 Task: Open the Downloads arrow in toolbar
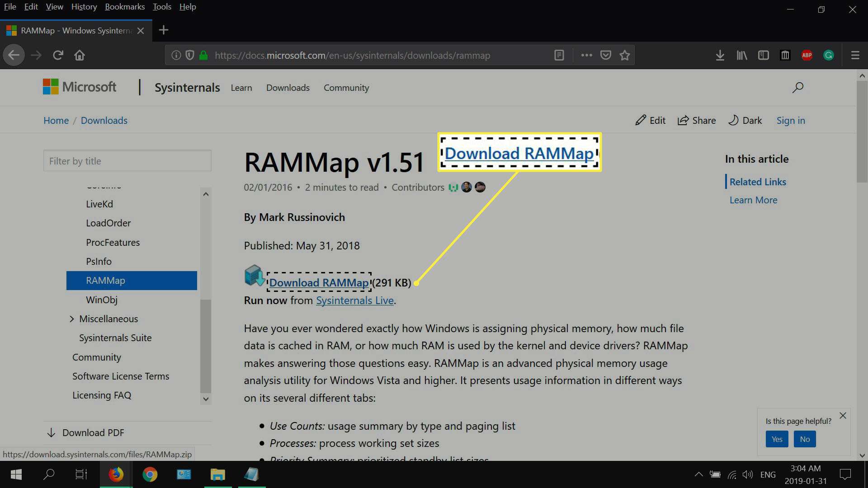click(x=720, y=55)
